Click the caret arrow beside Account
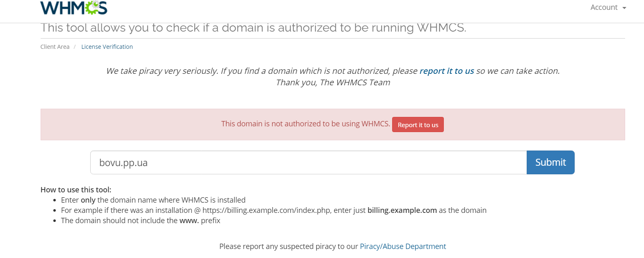 point(624,8)
